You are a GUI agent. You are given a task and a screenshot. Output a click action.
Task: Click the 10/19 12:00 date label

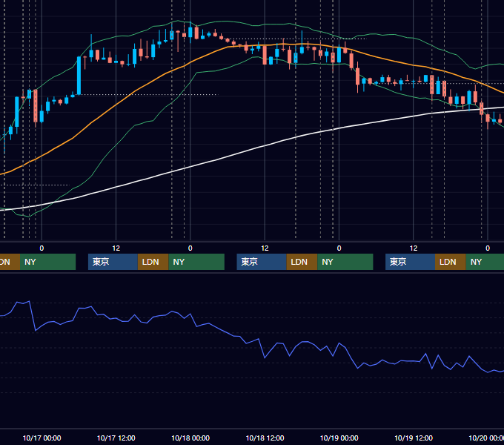click(414, 438)
